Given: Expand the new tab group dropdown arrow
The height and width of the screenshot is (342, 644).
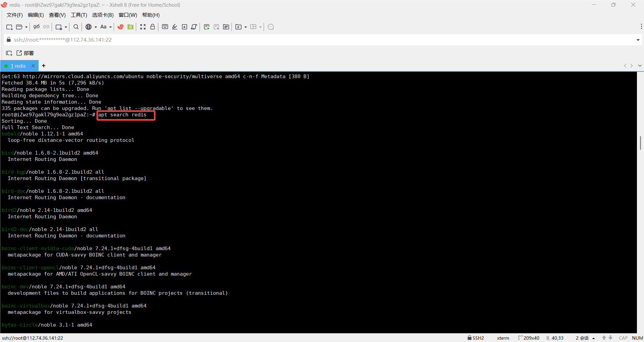Looking at the screenshot, I should pyautogui.click(x=246, y=27).
